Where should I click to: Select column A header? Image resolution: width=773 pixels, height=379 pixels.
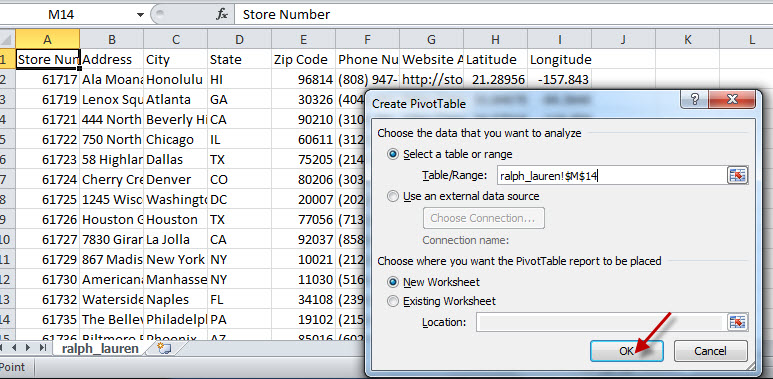click(x=47, y=39)
